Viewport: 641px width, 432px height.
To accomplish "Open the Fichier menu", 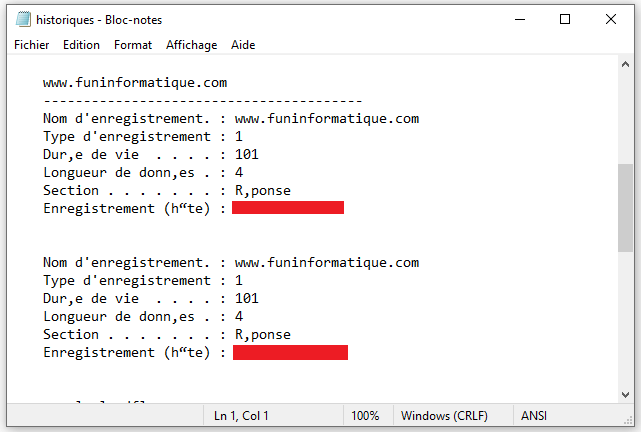I will pyautogui.click(x=31, y=45).
